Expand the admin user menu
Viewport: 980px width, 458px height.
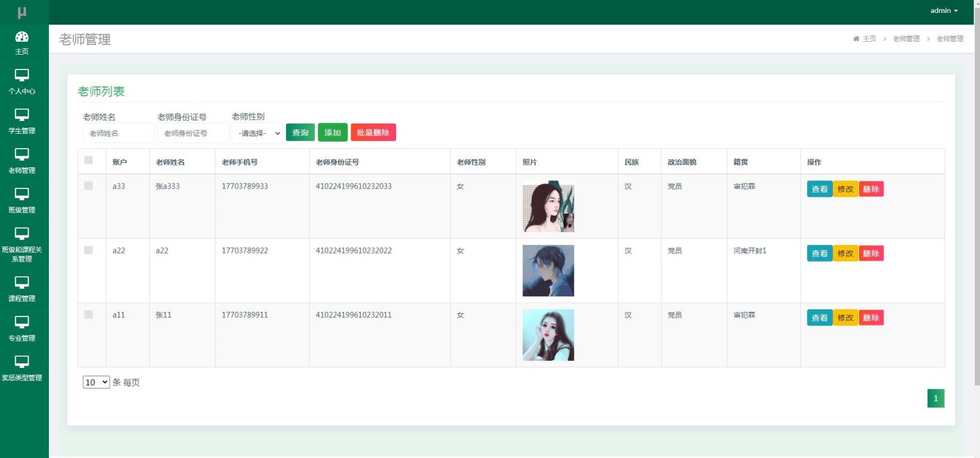944,11
